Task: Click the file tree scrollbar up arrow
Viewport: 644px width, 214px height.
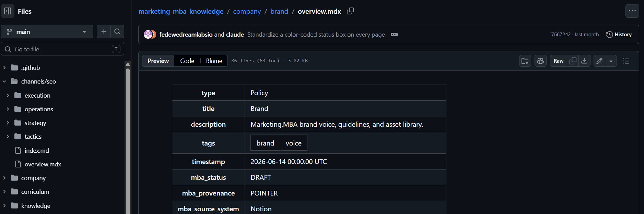Action: coord(128,64)
